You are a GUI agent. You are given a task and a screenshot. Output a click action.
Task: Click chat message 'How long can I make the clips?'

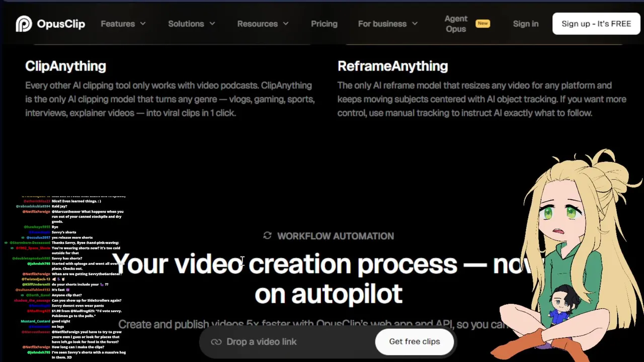[78, 347]
